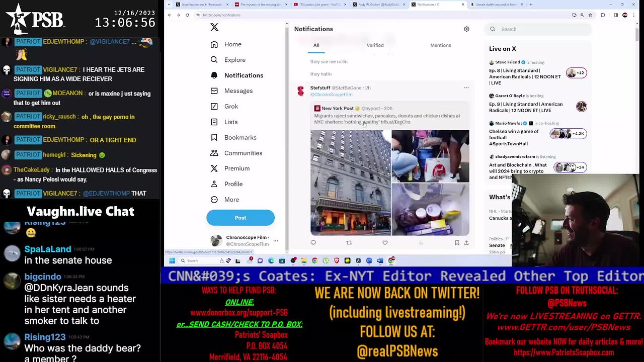This screenshot has width=644, height=362.
Task: Switch to Jesse Watters browser tab
Action: coord(202,5)
